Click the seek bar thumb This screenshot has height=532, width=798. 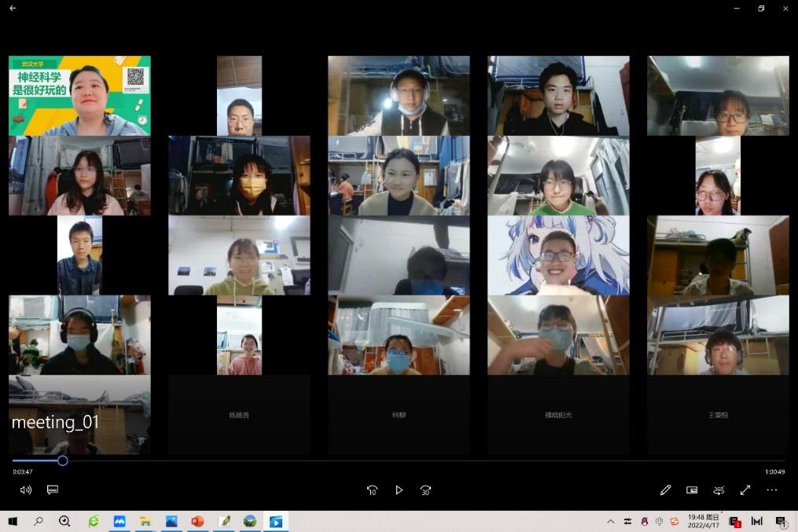click(63, 460)
